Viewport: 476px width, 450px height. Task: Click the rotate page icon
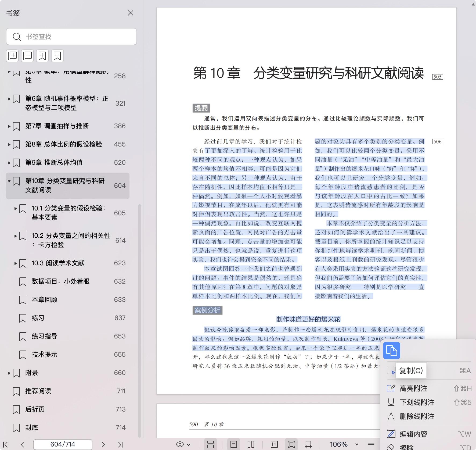[308, 444]
